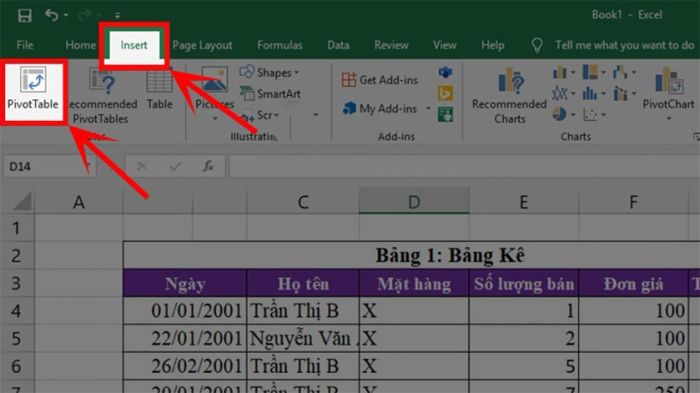Open Customize Quick Access Toolbar dropdown
Image resolution: width=700 pixels, height=393 pixels.
(117, 16)
